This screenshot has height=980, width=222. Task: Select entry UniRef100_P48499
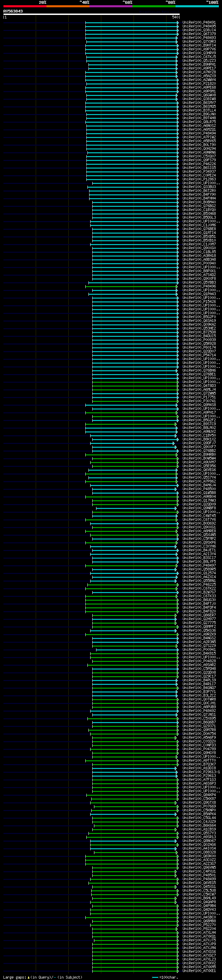[x=199, y=879]
